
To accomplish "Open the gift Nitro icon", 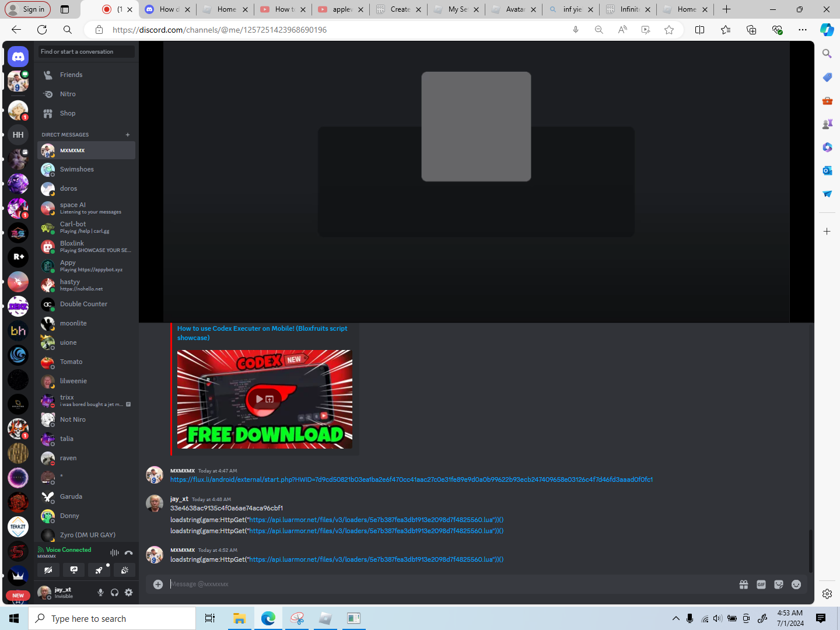I will click(744, 584).
